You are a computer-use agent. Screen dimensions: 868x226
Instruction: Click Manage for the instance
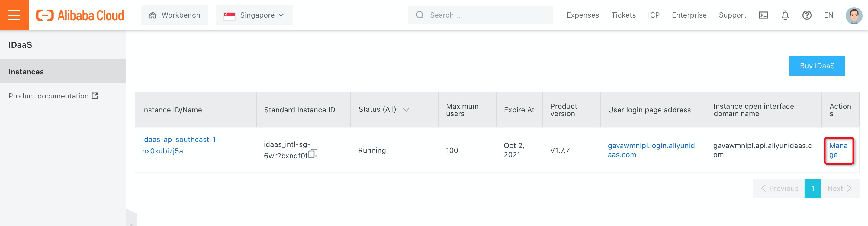pos(838,150)
